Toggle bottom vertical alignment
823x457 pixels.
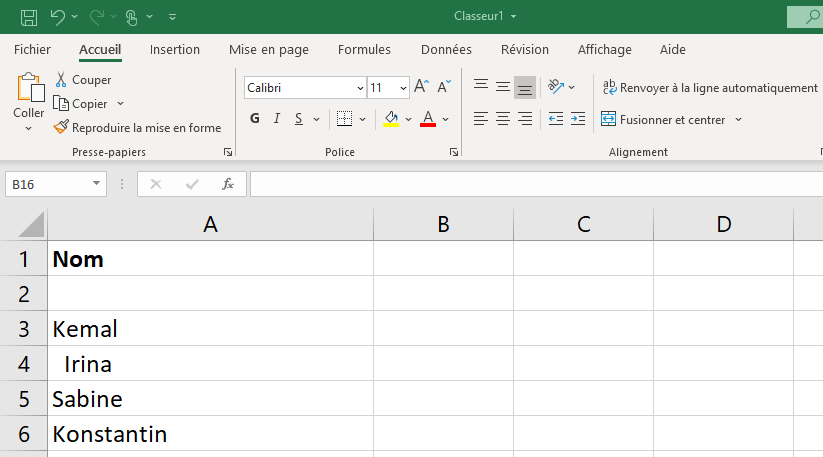point(525,88)
